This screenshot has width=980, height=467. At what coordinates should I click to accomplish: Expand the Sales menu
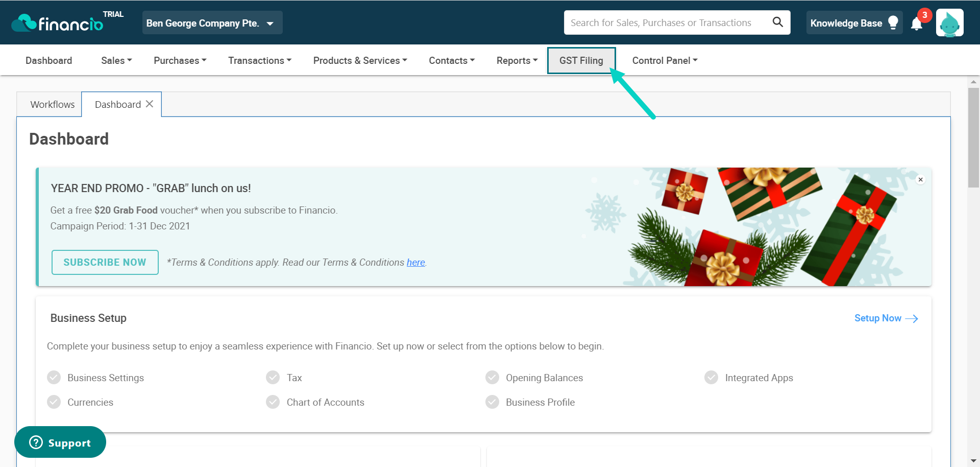[x=116, y=60]
